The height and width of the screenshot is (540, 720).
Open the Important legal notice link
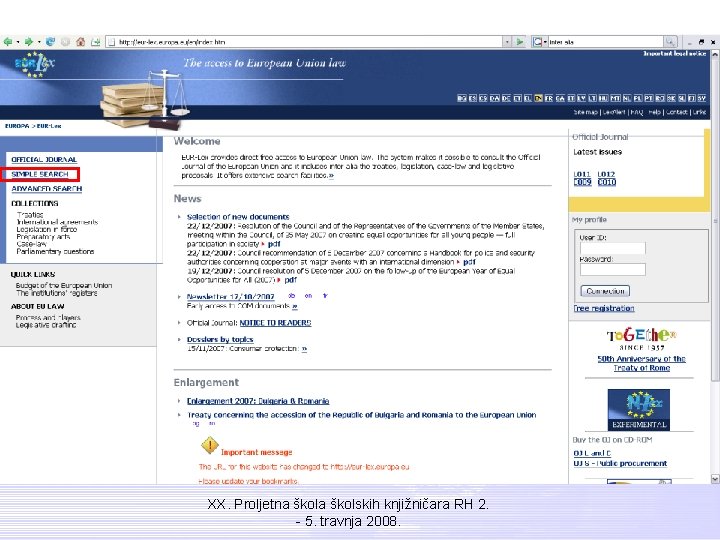click(675, 54)
